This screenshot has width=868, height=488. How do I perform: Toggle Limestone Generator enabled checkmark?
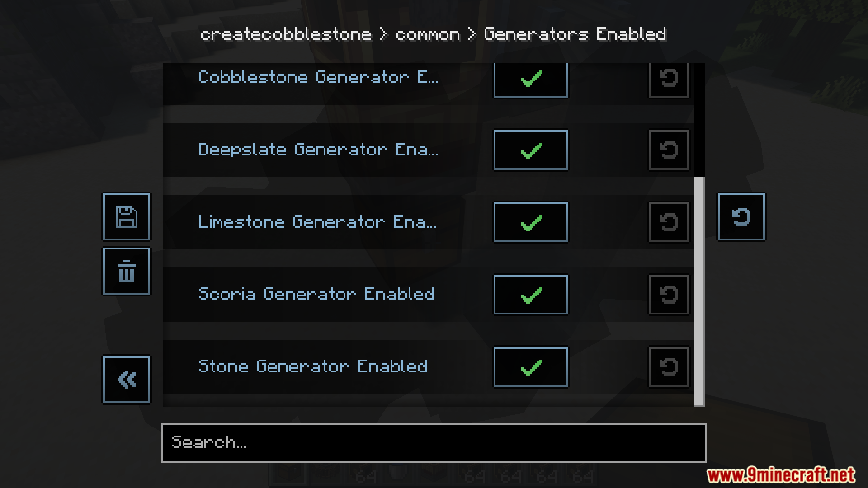pos(531,222)
